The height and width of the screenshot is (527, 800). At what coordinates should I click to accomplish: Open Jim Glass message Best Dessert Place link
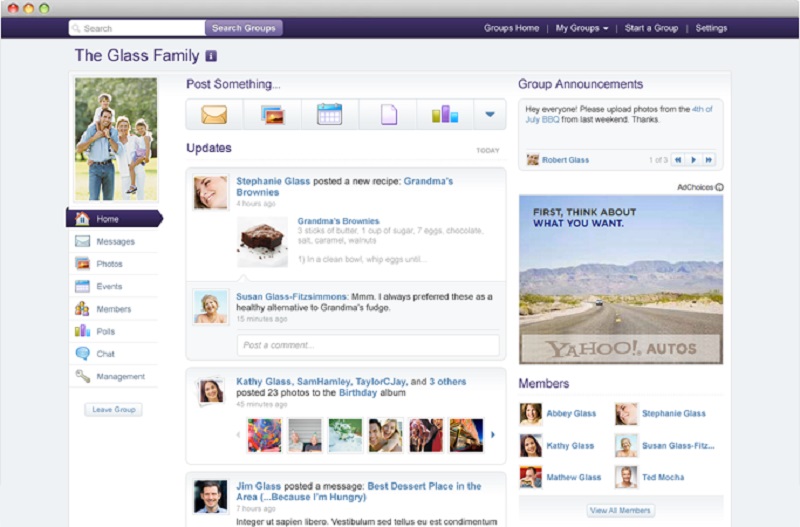coord(361,491)
